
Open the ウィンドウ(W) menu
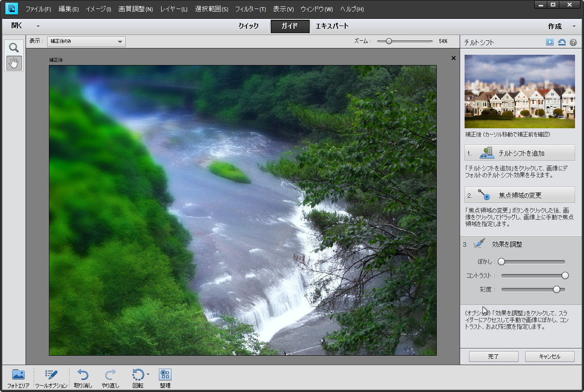316,9
